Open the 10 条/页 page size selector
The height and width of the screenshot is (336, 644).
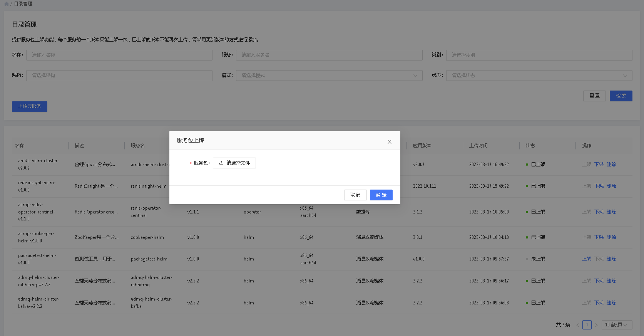click(x=617, y=325)
